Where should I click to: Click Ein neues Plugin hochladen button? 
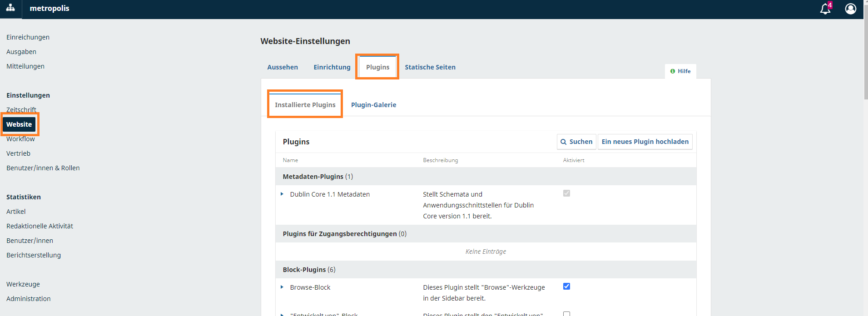tap(645, 142)
